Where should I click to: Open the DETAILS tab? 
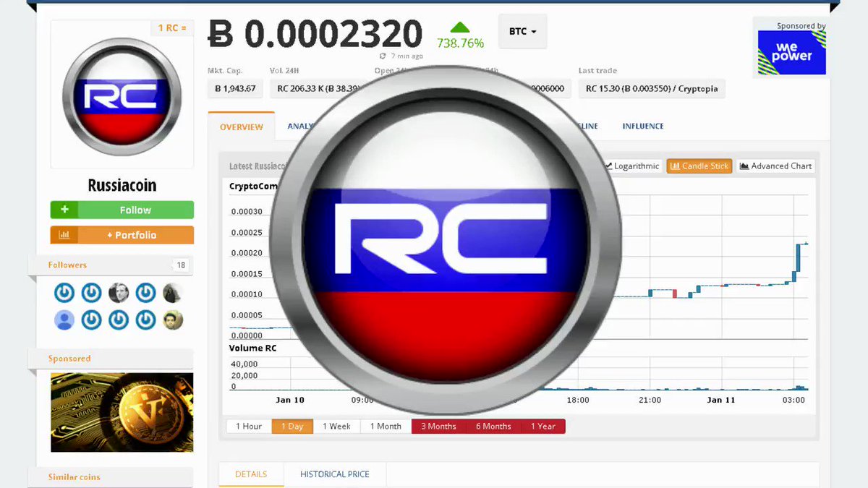click(251, 474)
